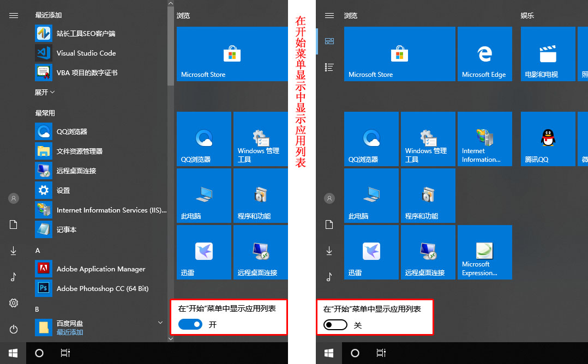Switch to pinned tiles view in right Start menu
This screenshot has width=588, height=364.
329,41
